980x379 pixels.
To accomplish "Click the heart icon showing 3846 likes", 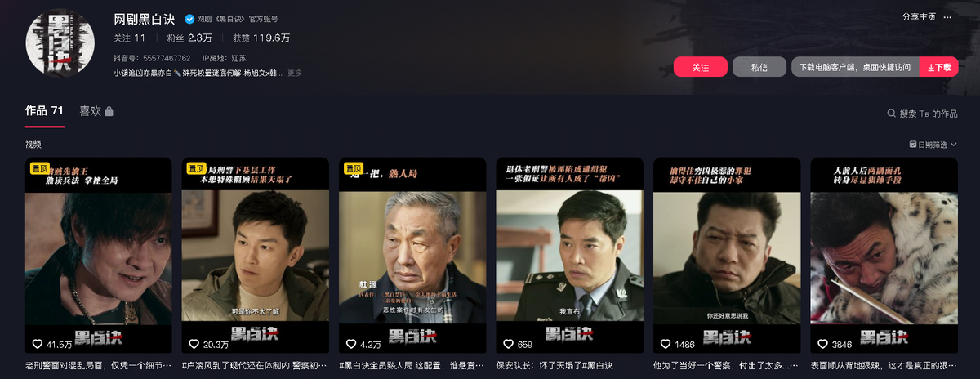I will tap(822, 345).
